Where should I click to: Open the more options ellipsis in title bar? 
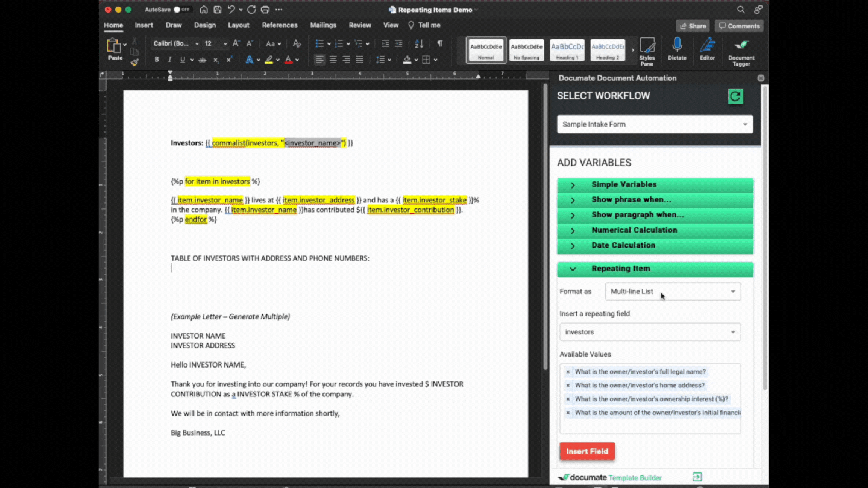[278, 10]
